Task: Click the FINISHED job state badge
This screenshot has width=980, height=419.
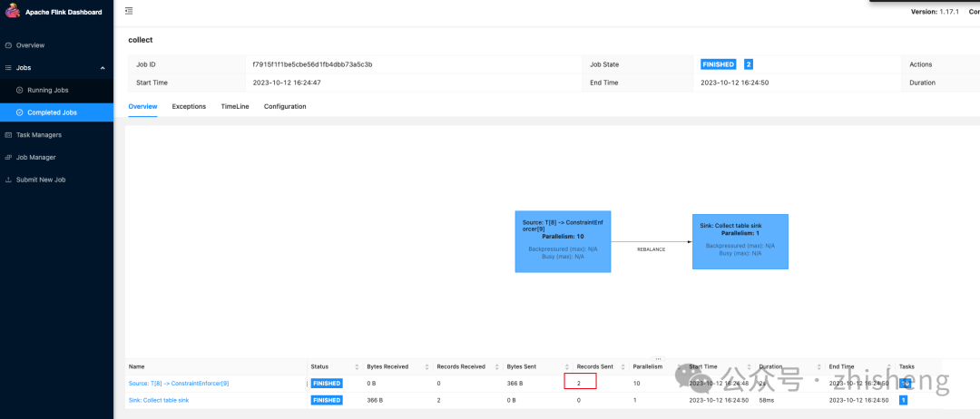Action: tap(719, 64)
